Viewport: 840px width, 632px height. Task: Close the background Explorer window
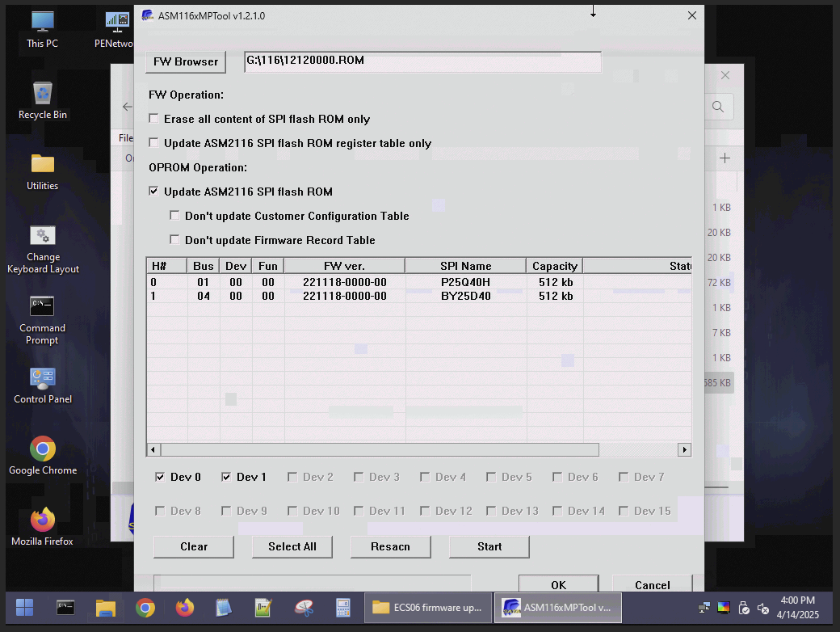(x=724, y=76)
